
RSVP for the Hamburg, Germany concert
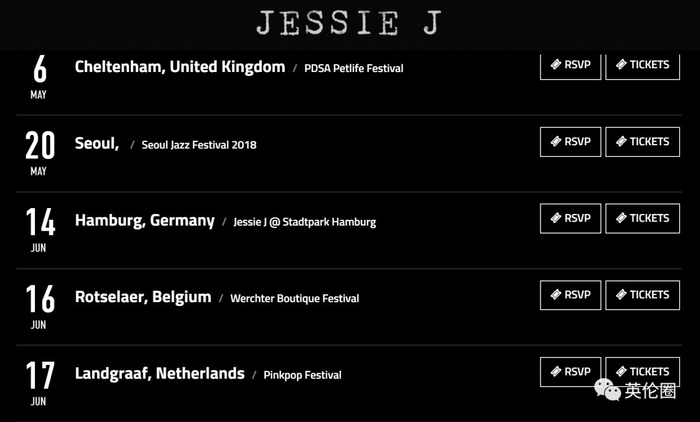pos(570,218)
